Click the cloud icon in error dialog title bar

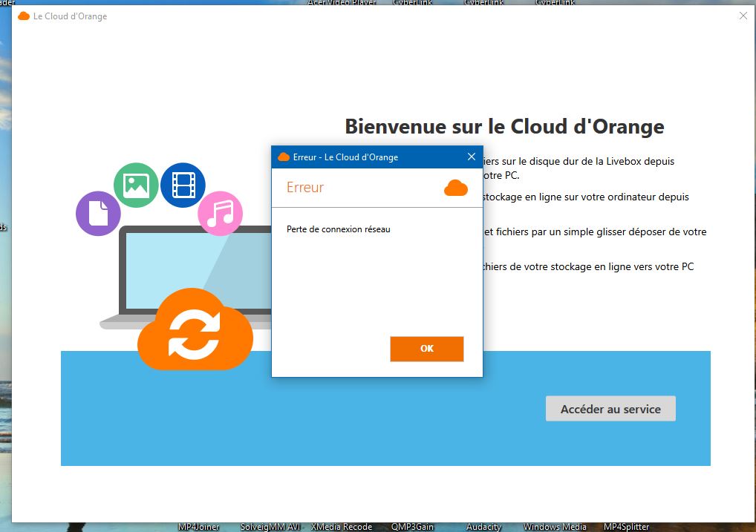[283, 157]
